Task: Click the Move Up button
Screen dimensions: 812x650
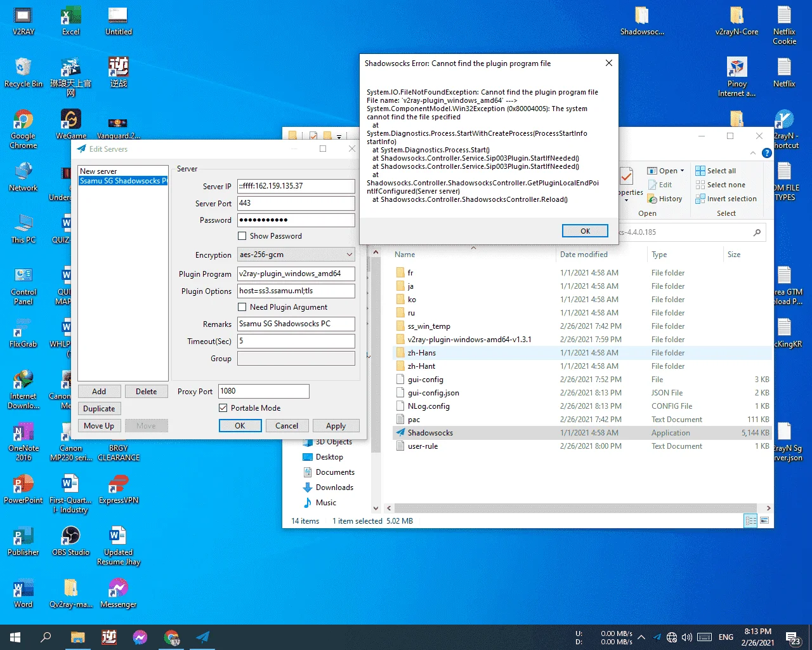Action: pyautogui.click(x=99, y=426)
